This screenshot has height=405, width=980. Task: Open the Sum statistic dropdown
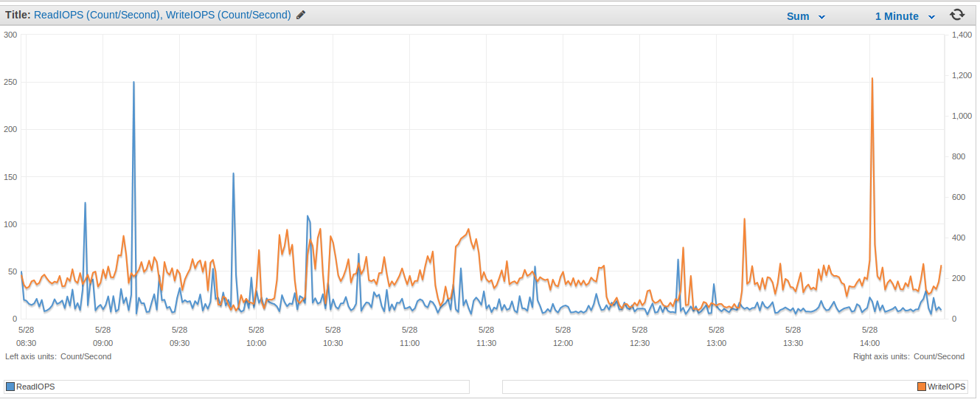pos(805,16)
